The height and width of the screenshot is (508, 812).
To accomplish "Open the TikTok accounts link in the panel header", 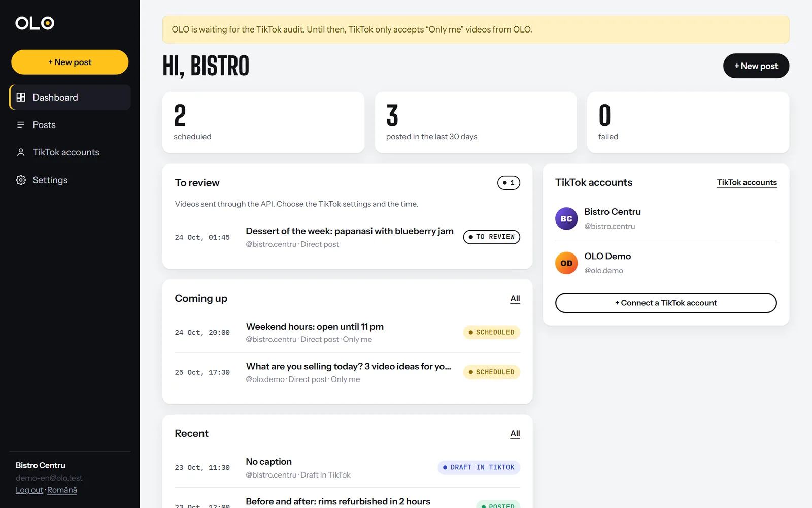I will (x=747, y=183).
